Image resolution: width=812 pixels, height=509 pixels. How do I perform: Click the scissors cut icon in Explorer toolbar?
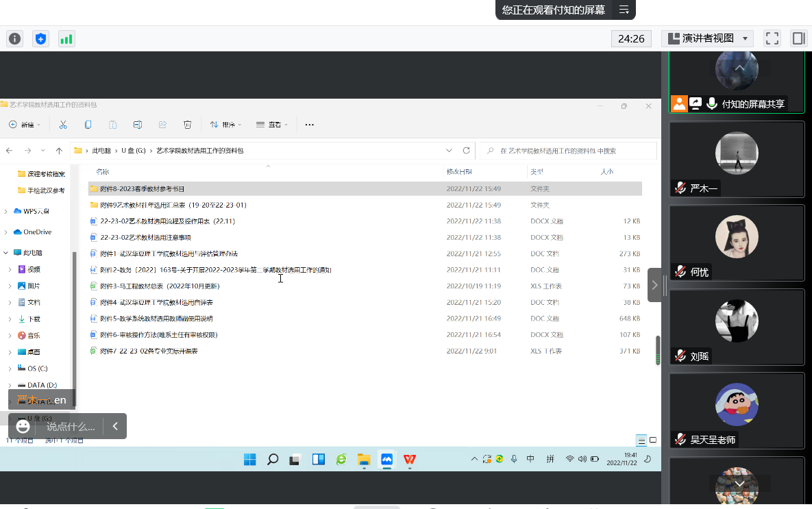coord(63,125)
